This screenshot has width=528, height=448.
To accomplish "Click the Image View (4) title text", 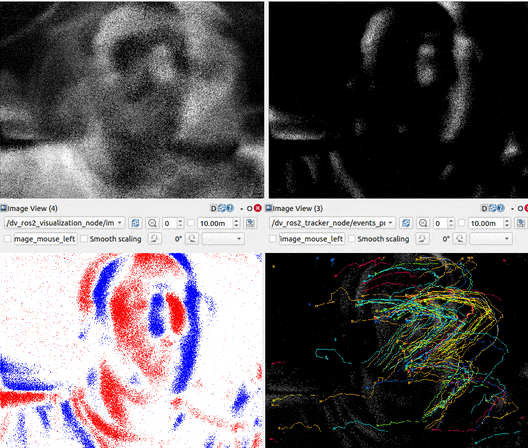I will point(32,209).
